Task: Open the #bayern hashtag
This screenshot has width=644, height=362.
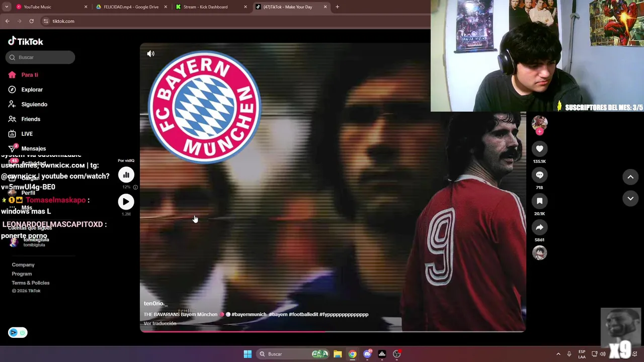Action: point(278,314)
